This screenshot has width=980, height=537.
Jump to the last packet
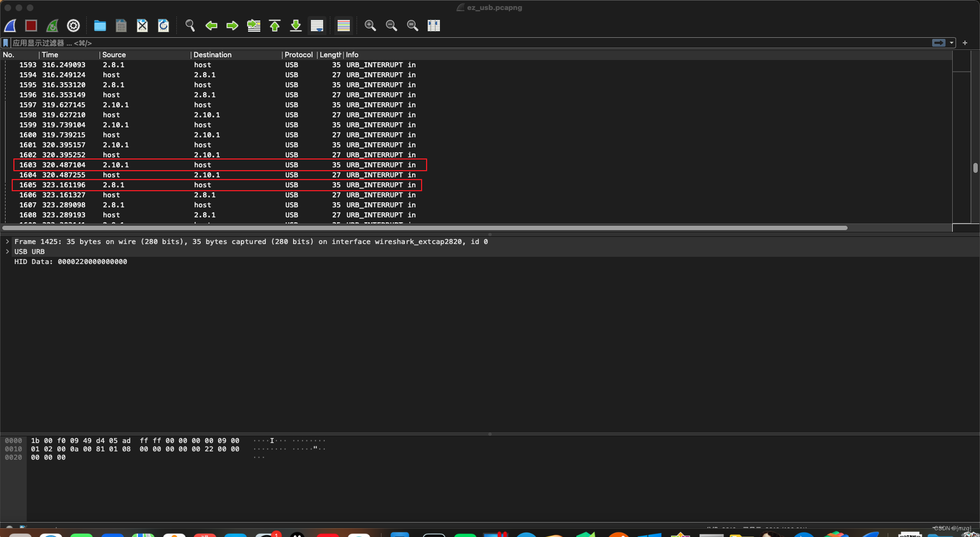pos(296,26)
